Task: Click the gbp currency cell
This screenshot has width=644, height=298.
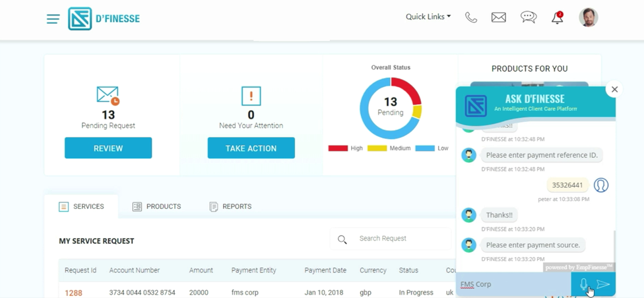Action: (x=365, y=293)
